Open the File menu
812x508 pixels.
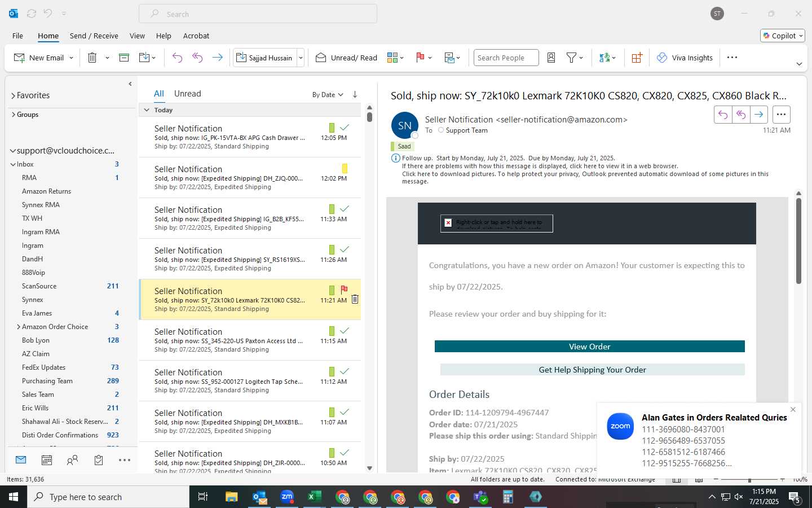point(17,36)
